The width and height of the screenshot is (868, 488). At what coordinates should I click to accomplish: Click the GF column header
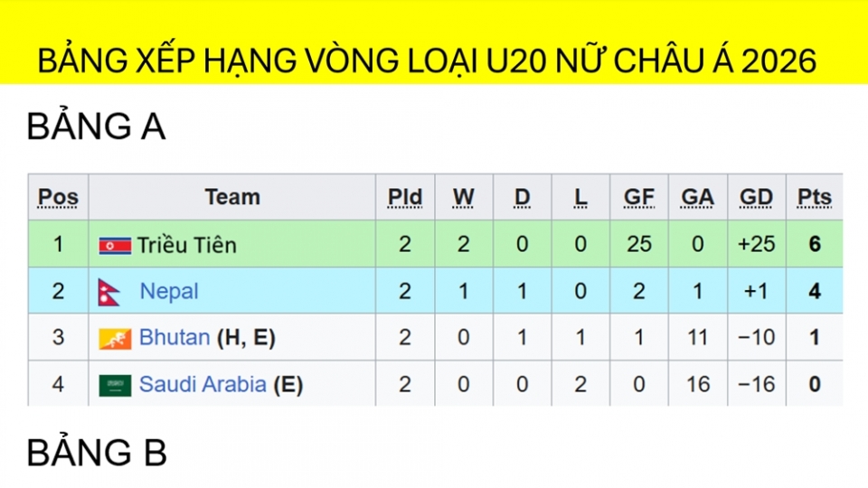click(639, 197)
